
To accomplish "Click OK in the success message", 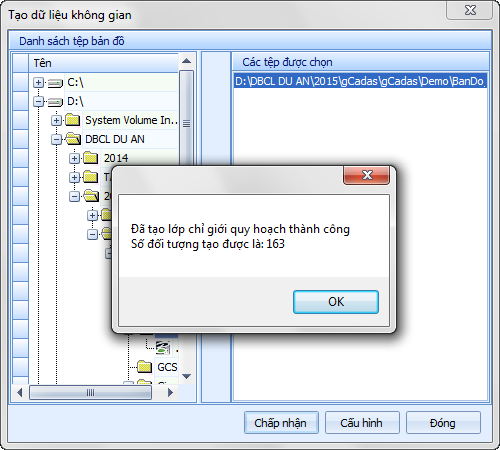I will click(336, 302).
